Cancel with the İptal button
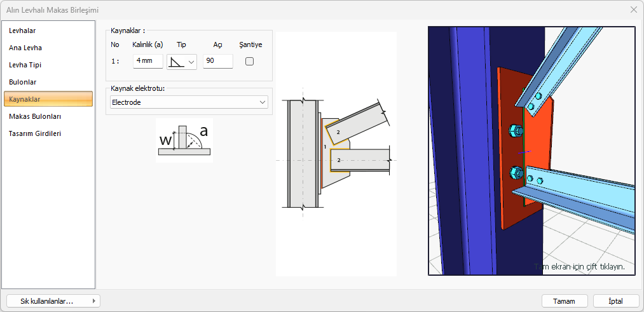Screen dimensions: 644x312 pos(615,301)
